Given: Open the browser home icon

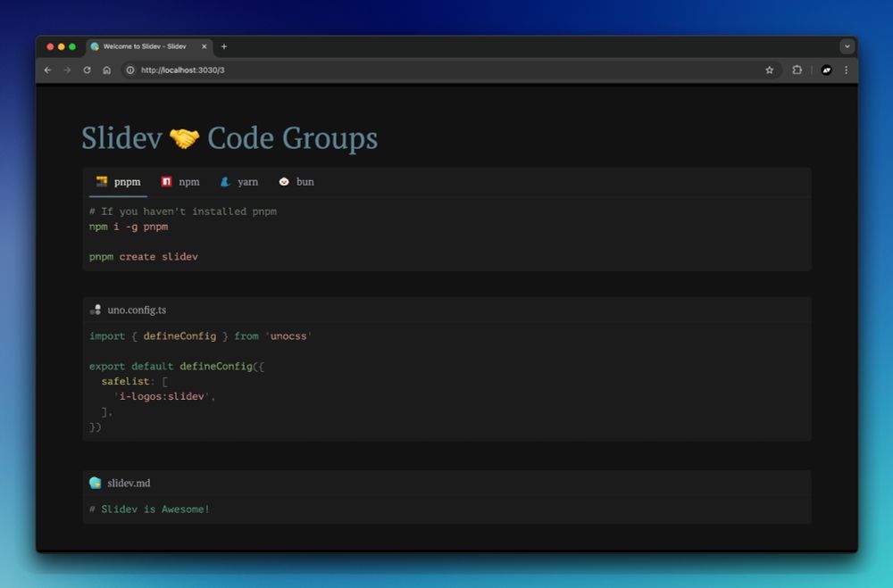Looking at the screenshot, I should [106, 70].
